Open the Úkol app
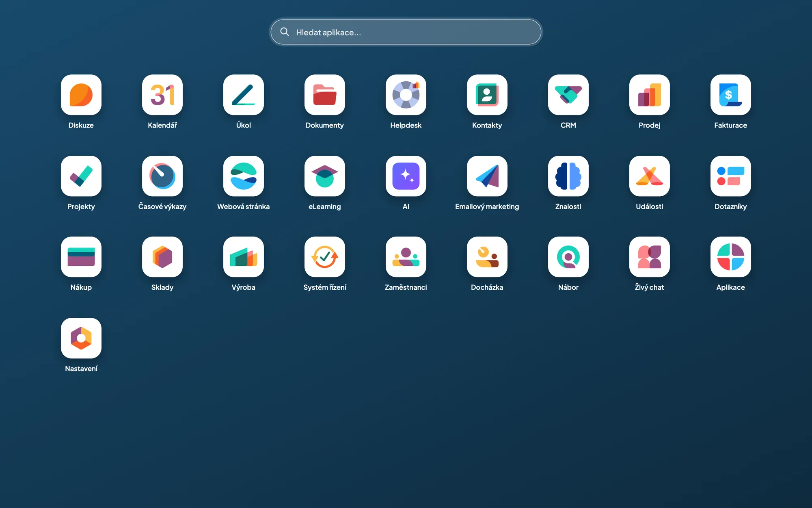This screenshot has width=812, height=508. click(244, 95)
